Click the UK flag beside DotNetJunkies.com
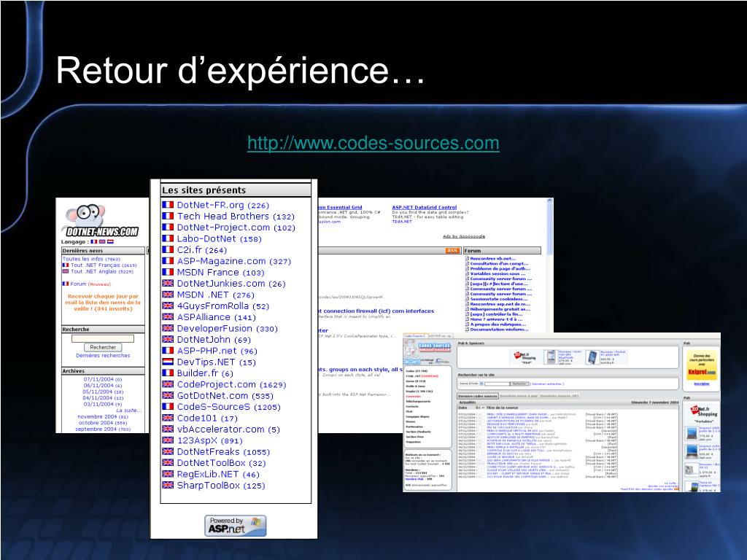Screen dimensions: 747x560 point(168,284)
